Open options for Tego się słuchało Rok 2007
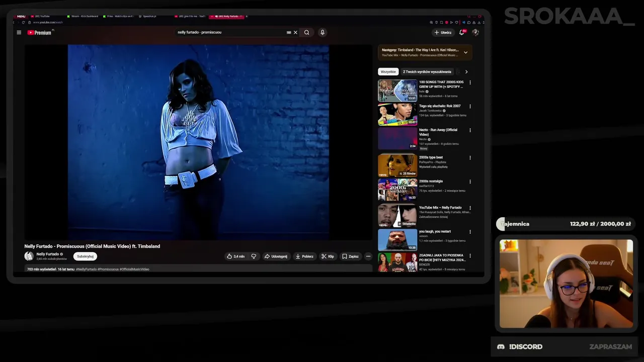 pos(470,107)
